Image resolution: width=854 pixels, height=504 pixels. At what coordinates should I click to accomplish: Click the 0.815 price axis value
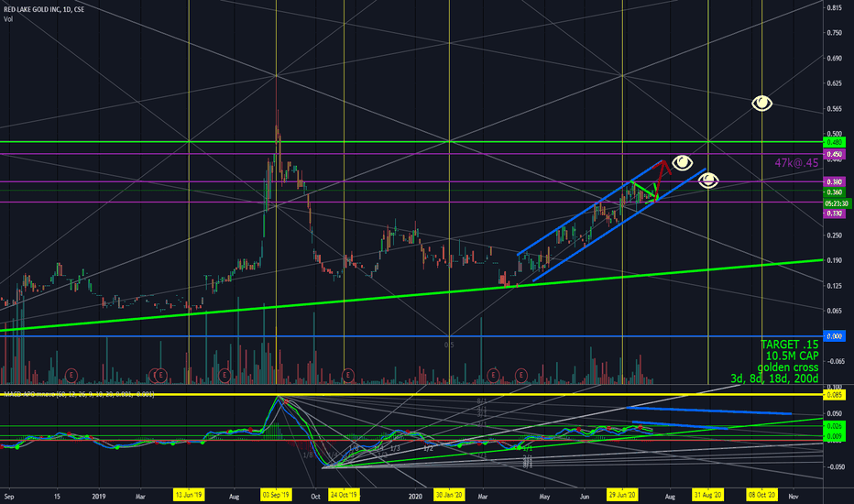835,7
